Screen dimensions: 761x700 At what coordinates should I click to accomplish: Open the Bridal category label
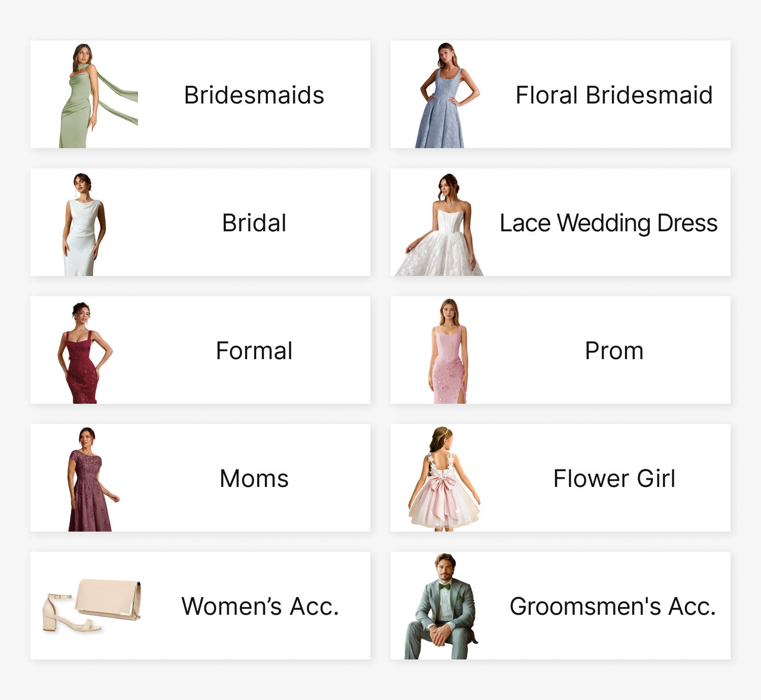pyautogui.click(x=254, y=223)
